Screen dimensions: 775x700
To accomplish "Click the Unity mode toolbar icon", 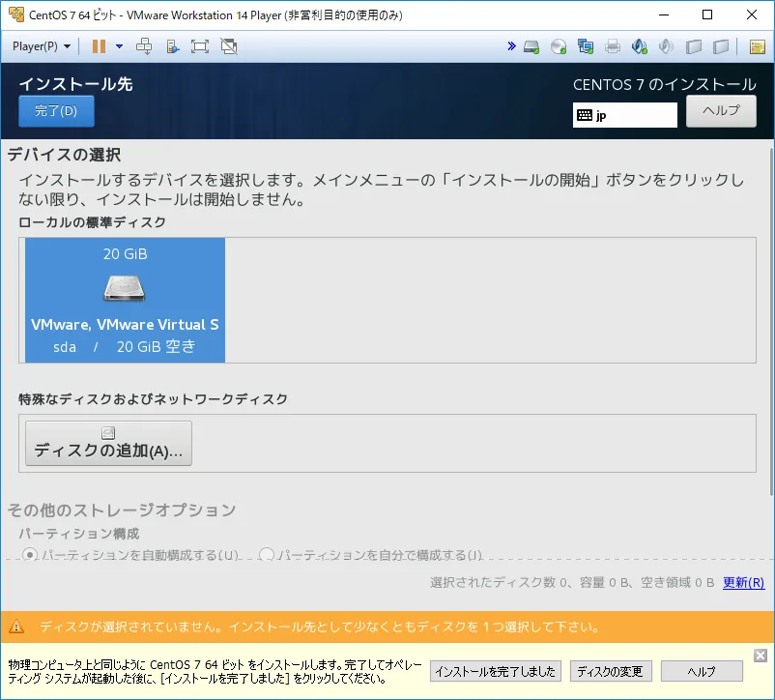I will (172, 46).
